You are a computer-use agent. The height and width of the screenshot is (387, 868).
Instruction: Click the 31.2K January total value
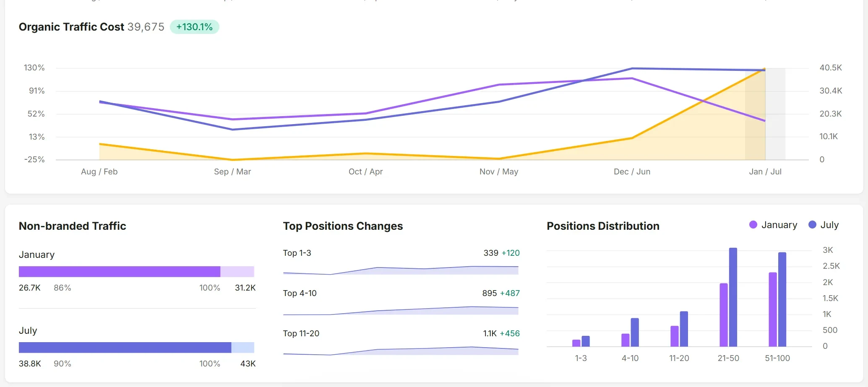245,288
